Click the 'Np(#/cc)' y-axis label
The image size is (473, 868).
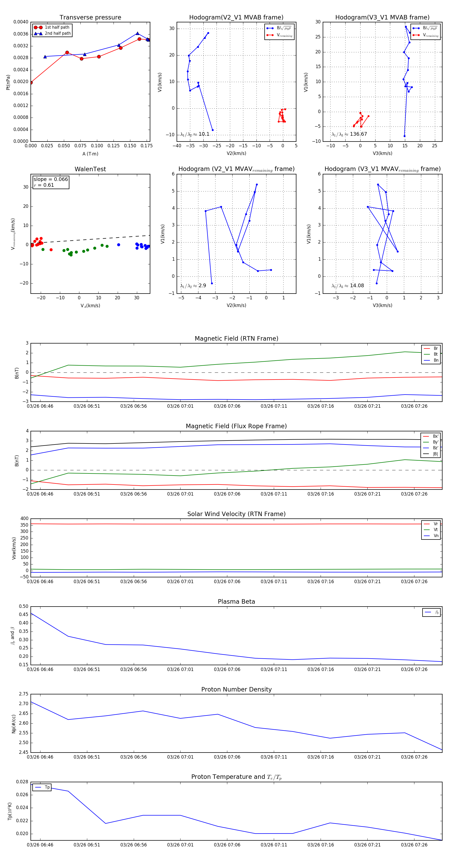14,724
